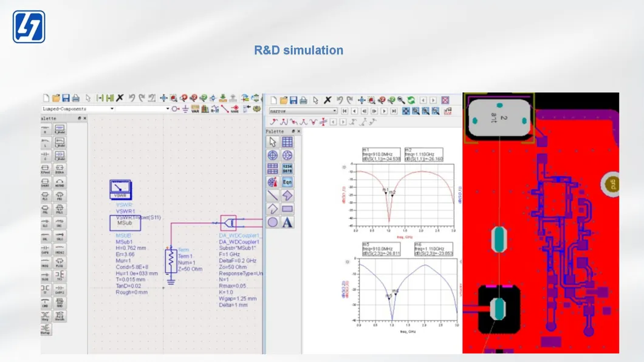Jump to the last page in data display
Viewport: 644px width, 362px height.
pyautogui.click(x=394, y=111)
